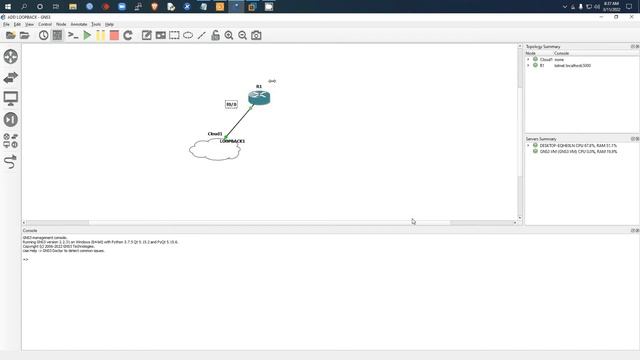Reload all nodes icon
Screen dimensions: 640x360
tap(128, 36)
